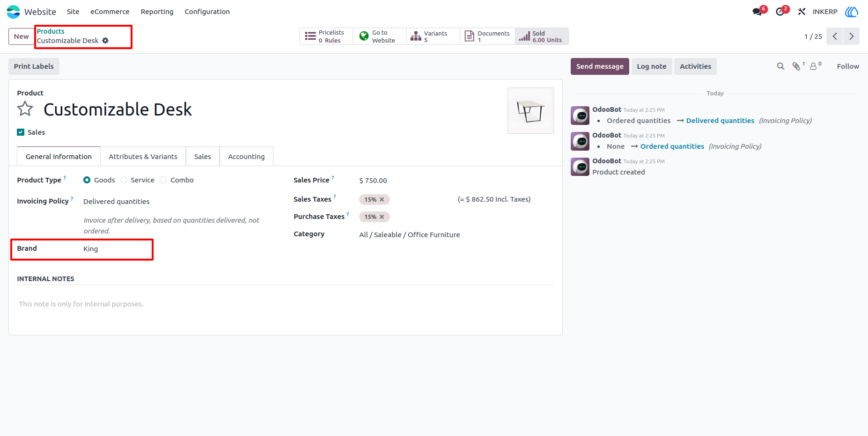This screenshot has width=868, height=436.
Task: Uncheck the Sales checkbox
Action: pos(21,132)
